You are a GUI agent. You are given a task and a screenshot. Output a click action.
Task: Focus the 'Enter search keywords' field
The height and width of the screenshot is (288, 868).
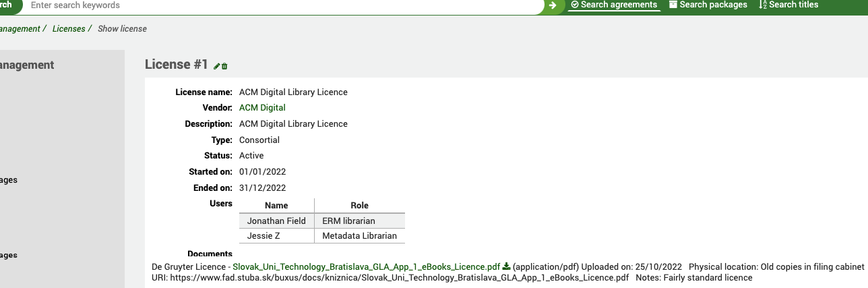pyautogui.click(x=283, y=5)
